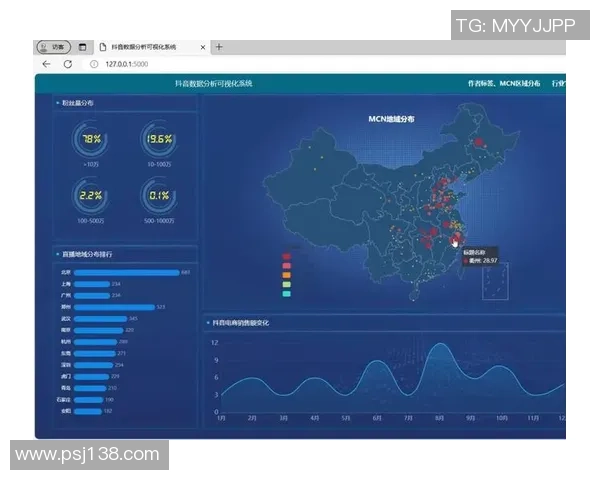Click the 郑州 bar in ranking chart
600x480 pixels.
point(113,307)
